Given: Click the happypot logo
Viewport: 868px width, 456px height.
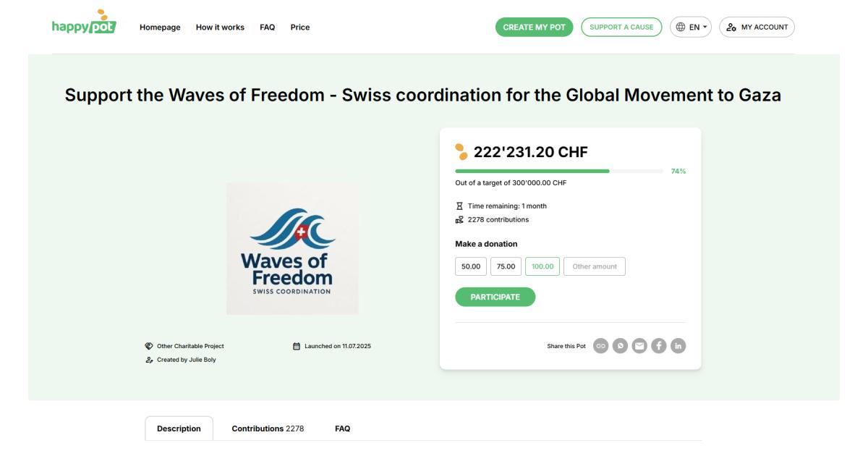Looking at the screenshot, I should point(84,27).
